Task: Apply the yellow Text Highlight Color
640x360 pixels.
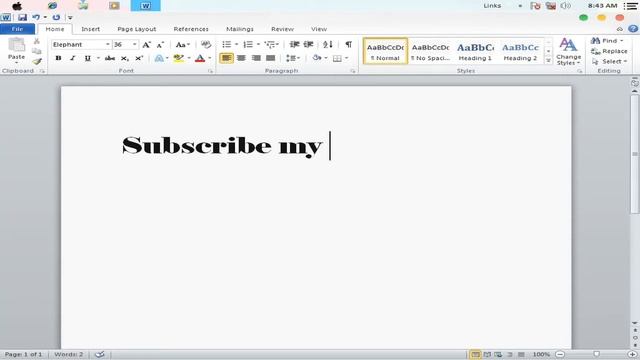Action: 178,58
